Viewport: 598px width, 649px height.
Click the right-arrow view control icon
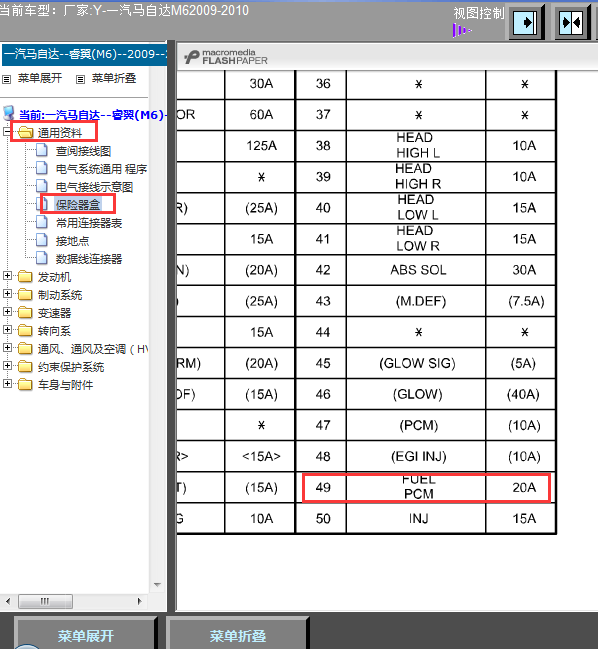(526, 22)
